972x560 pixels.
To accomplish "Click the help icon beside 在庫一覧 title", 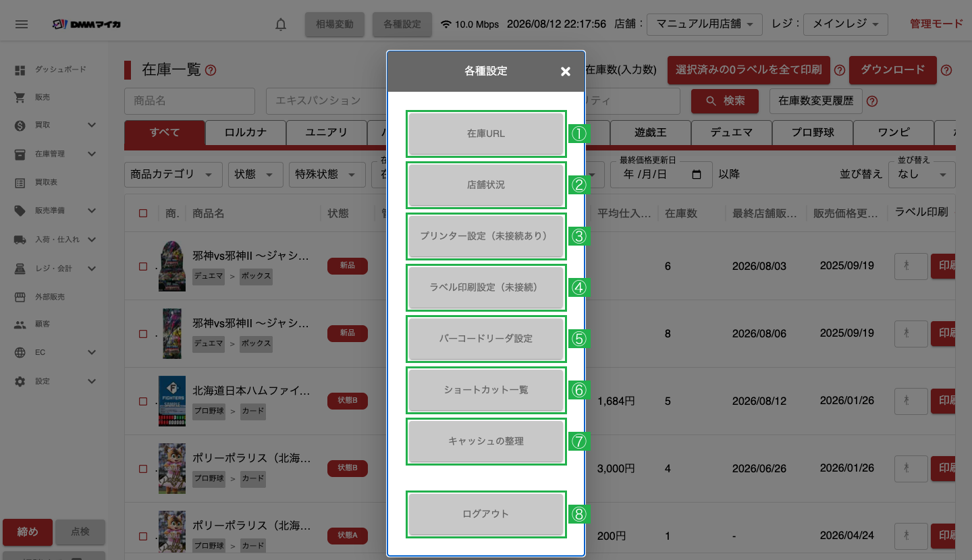I will click(211, 69).
